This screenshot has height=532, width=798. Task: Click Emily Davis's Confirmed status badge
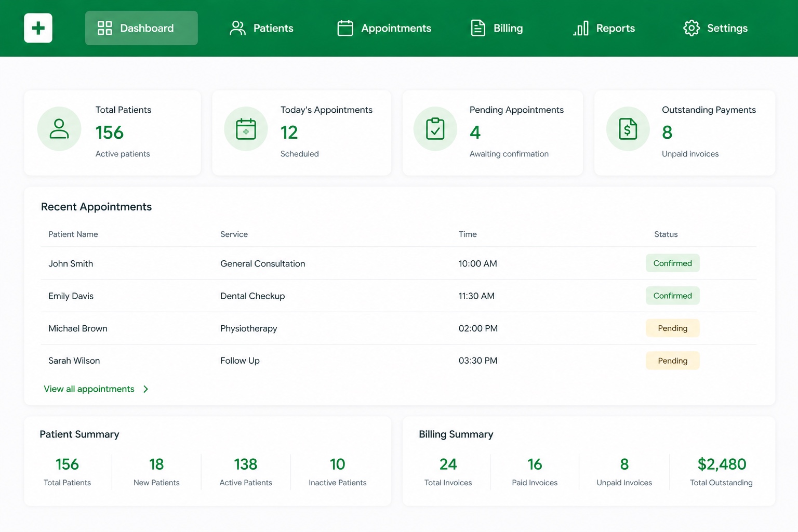(673, 296)
